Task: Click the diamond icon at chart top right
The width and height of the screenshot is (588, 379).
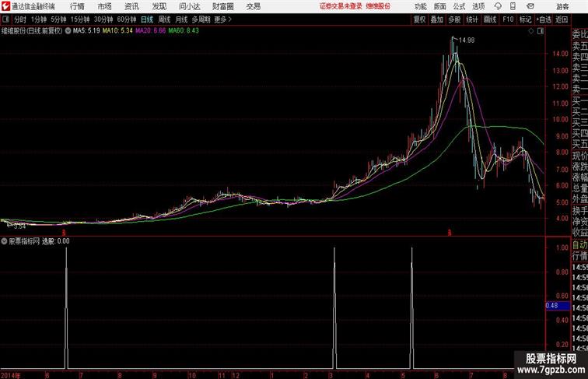Action: pyautogui.click(x=531, y=31)
